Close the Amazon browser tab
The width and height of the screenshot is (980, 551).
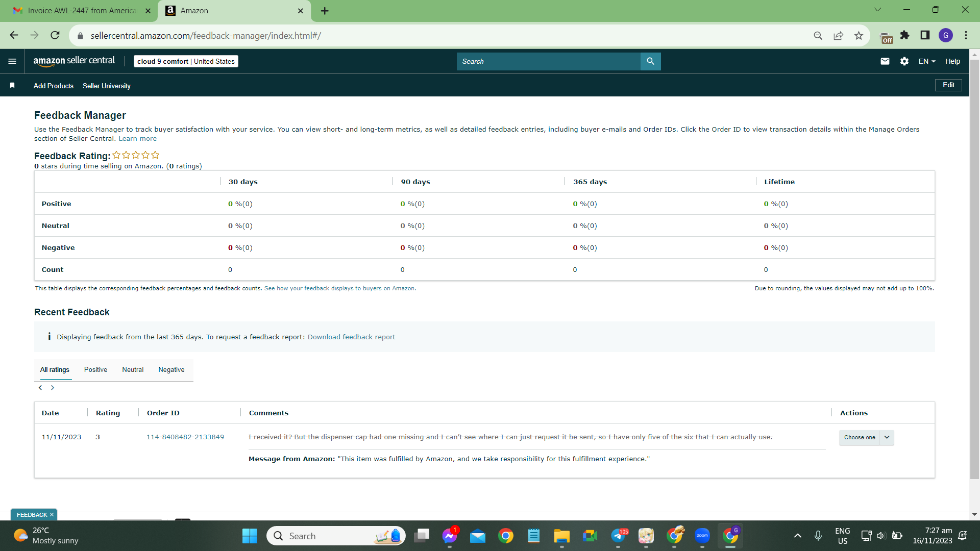[x=300, y=11]
